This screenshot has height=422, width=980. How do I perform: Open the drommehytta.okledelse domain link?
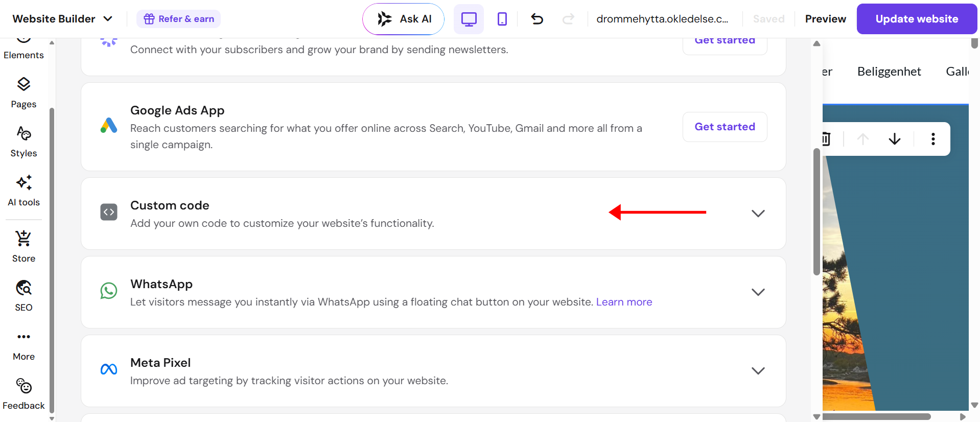[x=662, y=19]
